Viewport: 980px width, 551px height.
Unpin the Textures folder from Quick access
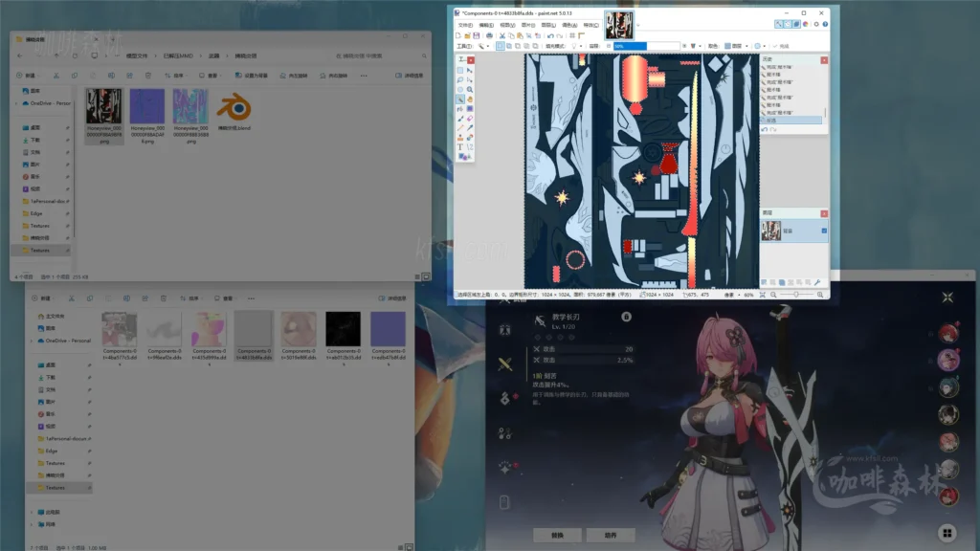click(x=68, y=251)
